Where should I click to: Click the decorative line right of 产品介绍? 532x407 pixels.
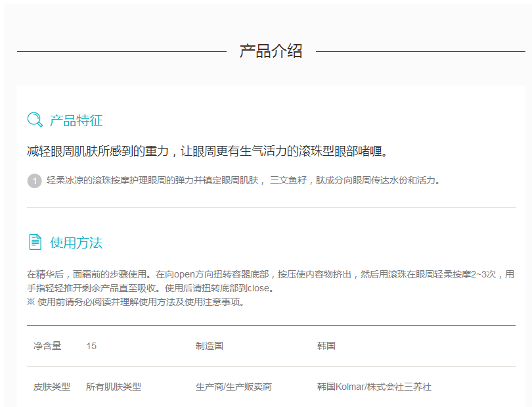click(x=420, y=51)
